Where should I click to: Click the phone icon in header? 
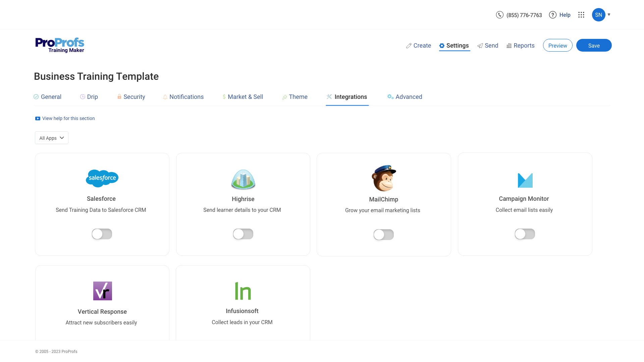click(500, 15)
